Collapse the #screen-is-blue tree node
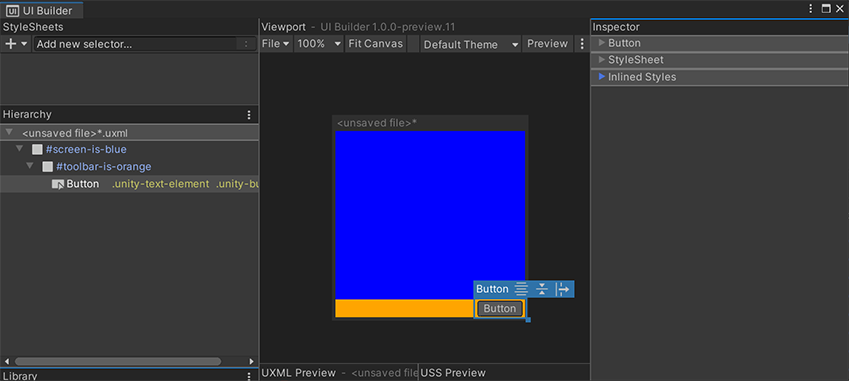Image resolution: width=849 pixels, height=381 pixels. 19,149
